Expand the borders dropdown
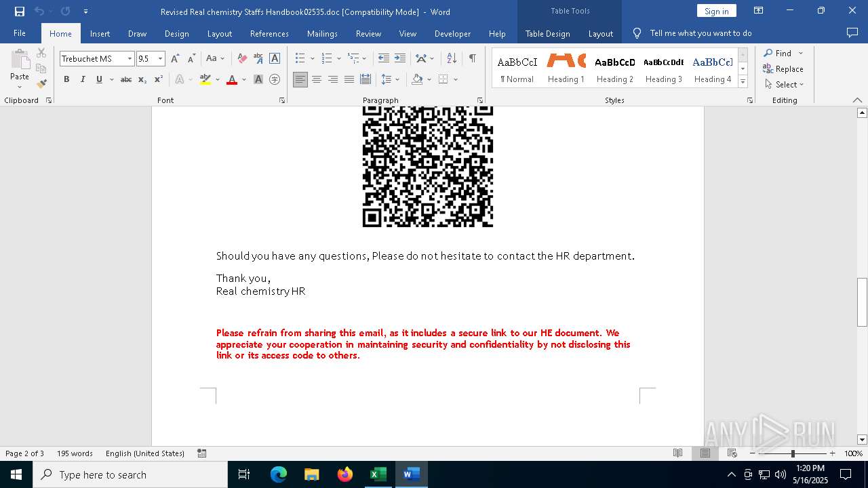 pyautogui.click(x=456, y=79)
